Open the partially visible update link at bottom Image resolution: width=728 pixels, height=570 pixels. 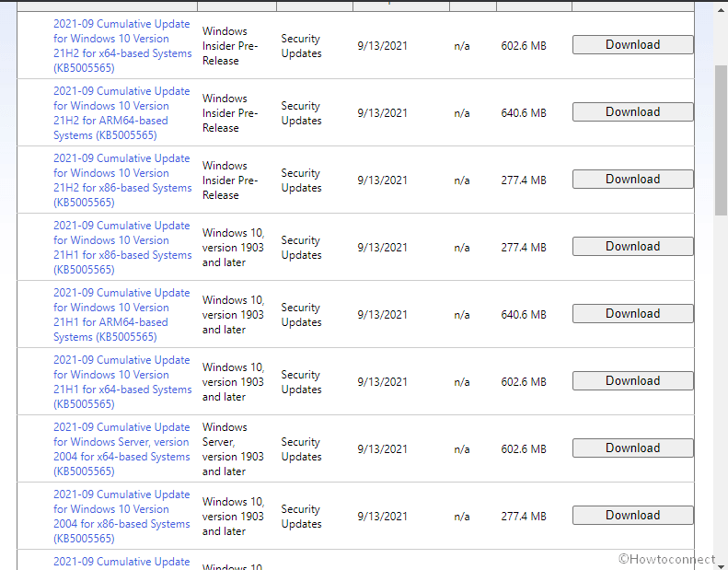[x=121, y=562]
